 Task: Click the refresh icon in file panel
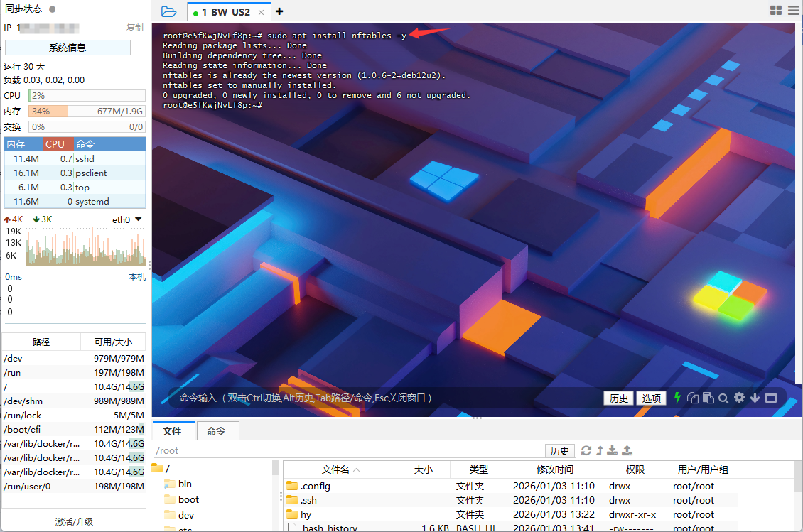tap(586, 450)
